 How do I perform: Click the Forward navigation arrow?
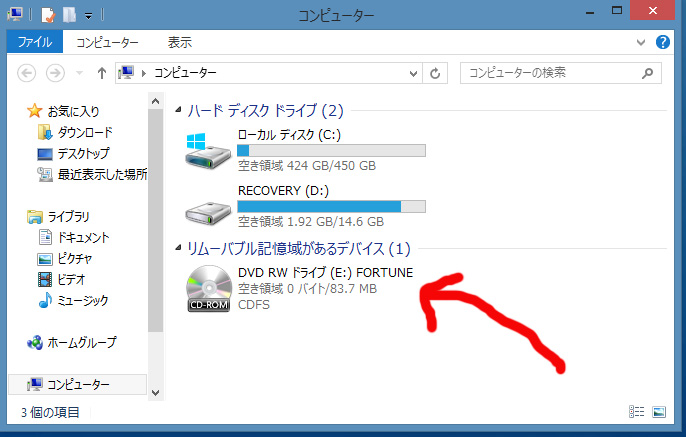tap(55, 73)
